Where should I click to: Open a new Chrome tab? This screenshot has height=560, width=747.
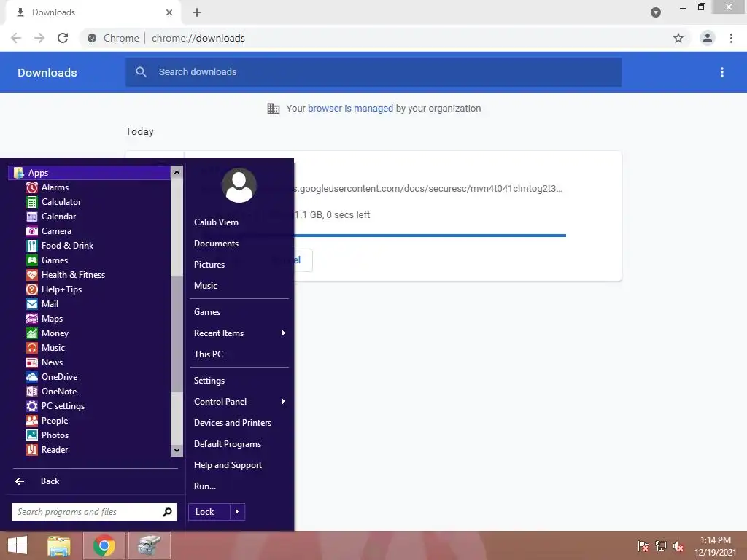point(197,12)
